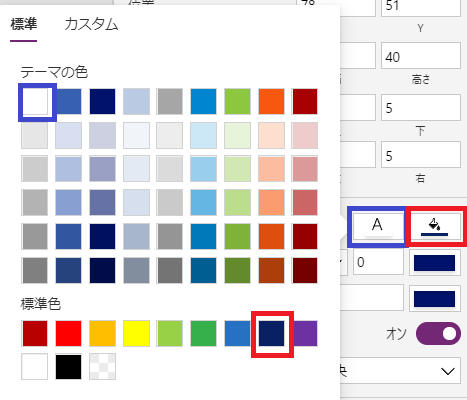The height and width of the screenshot is (400, 467).
Task: Choose the sky blue swatch in fourth theme row
Action: pyautogui.click(x=204, y=203)
